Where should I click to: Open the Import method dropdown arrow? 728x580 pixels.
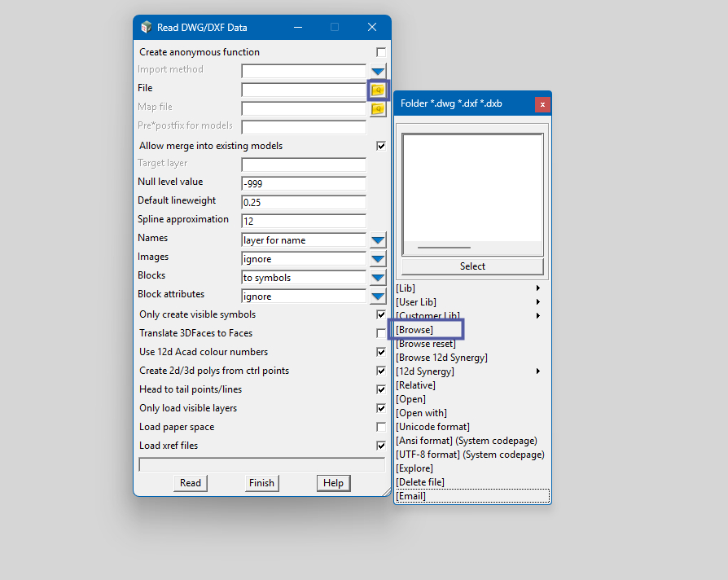tap(378, 71)
